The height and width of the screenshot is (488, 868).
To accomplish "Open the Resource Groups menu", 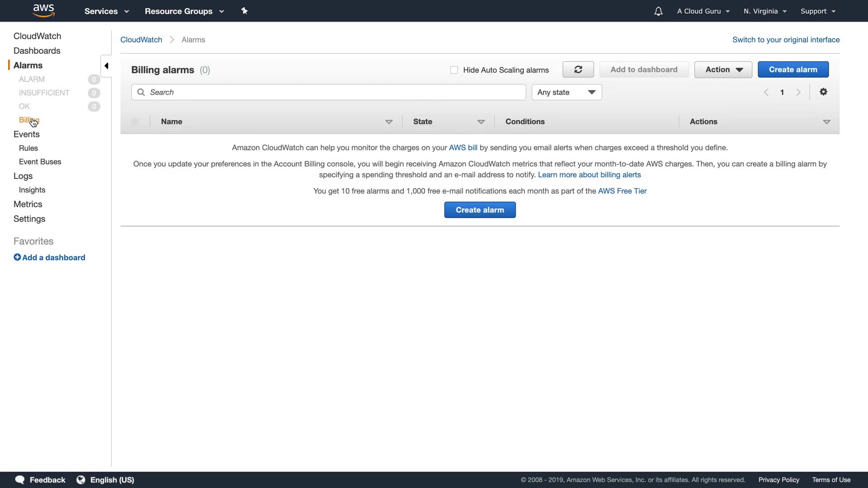I will pos(184,11).
